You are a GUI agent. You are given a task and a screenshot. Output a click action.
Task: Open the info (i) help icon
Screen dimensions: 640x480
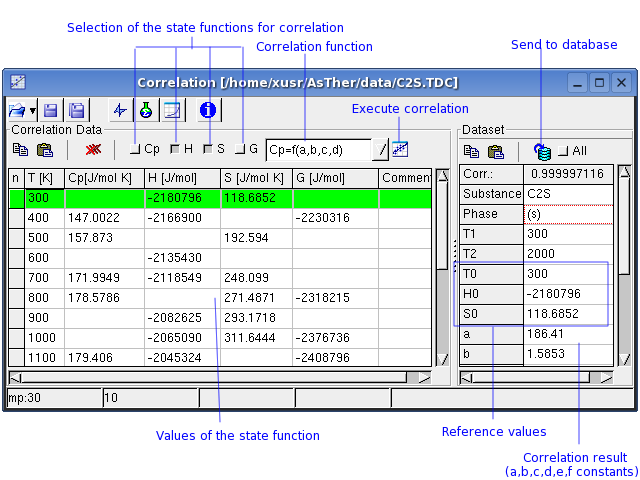(208, 111)
